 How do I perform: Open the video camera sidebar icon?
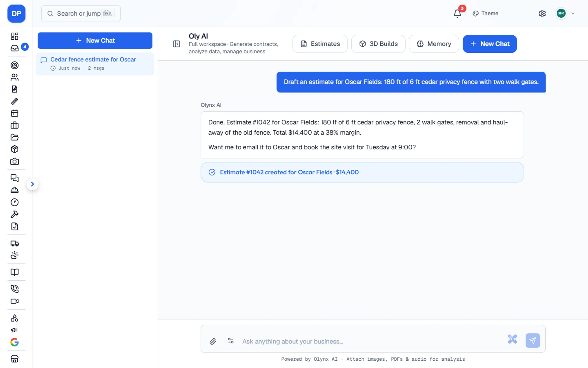tap(15, 301)
